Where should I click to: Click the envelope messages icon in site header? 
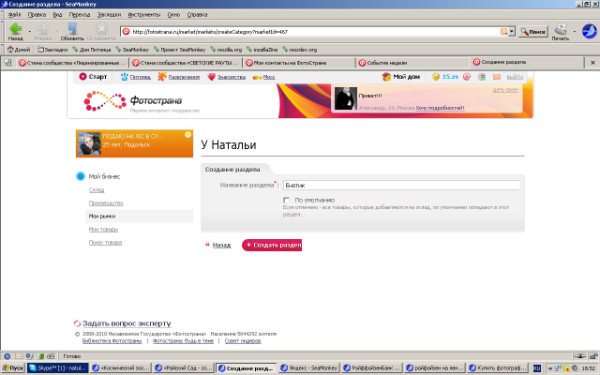(497, 77)
